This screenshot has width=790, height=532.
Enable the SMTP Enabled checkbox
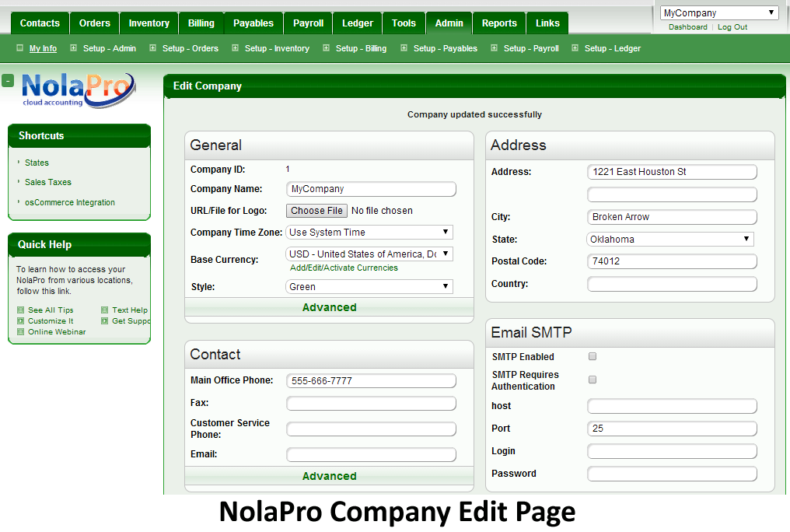[x=592, y=355]
